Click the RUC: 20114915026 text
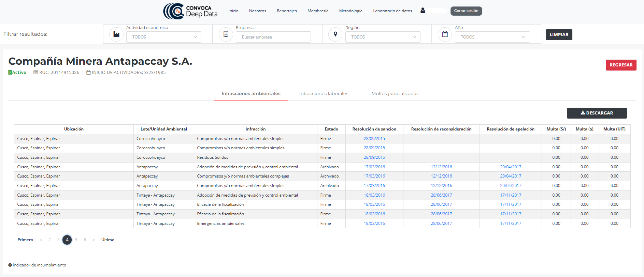 point(59,72)
